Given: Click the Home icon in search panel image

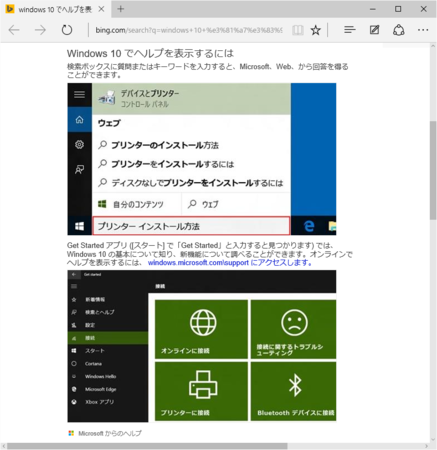Looking at the screenshot, I should [x=79, y=120].
